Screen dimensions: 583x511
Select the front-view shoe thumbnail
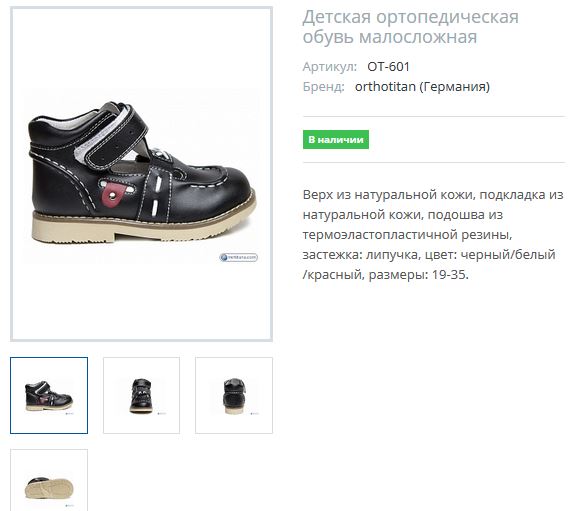[141, 395]
